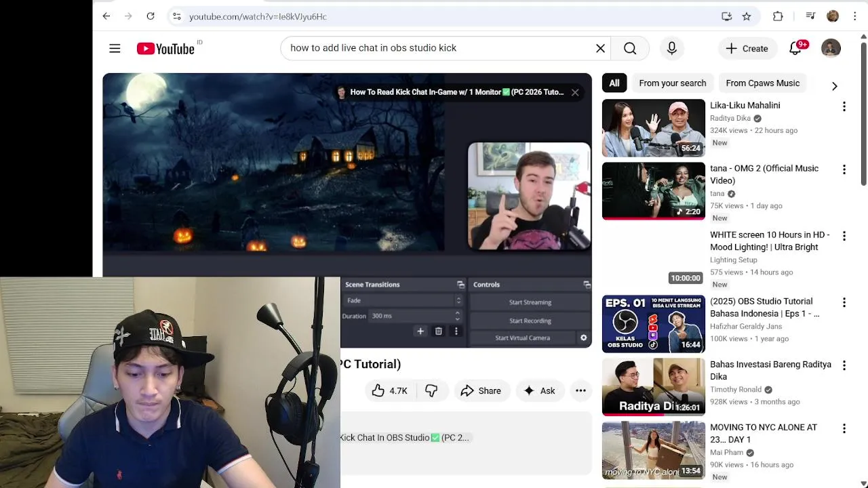Open the 'How To Read Kick Chat' title overlay
This screenshot has width=868, height=488.
(457, 92)
